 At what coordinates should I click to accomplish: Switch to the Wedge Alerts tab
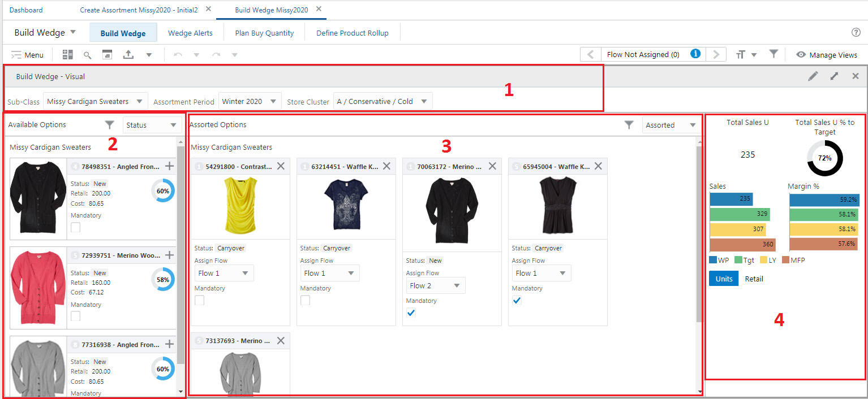click(190, 32)
